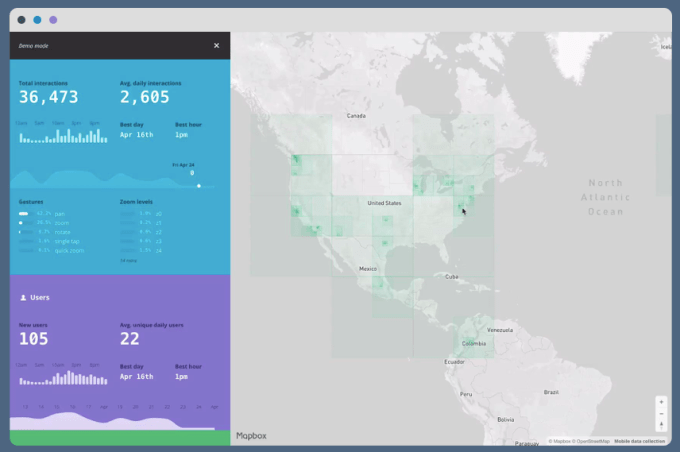Click the zoom gesture bar indicator

click(x=21, y=223)
